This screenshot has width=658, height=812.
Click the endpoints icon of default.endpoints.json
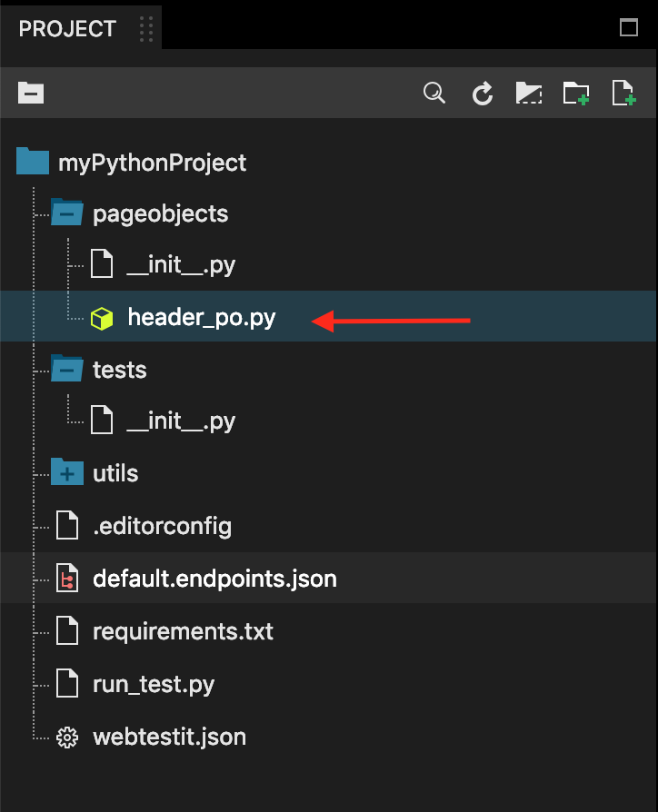[67, 578]
